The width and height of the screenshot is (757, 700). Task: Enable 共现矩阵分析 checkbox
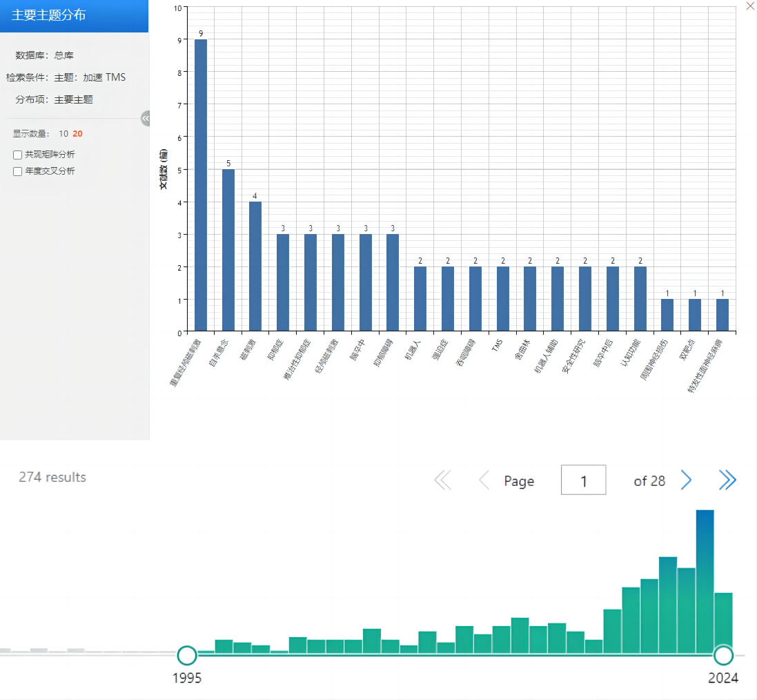(18, 155)
